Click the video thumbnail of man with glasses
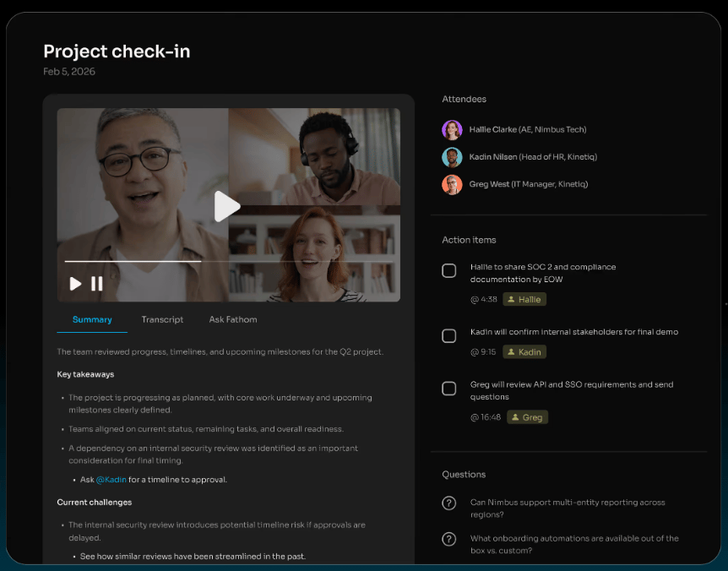The image size is (728, 571). click(143, 204)
